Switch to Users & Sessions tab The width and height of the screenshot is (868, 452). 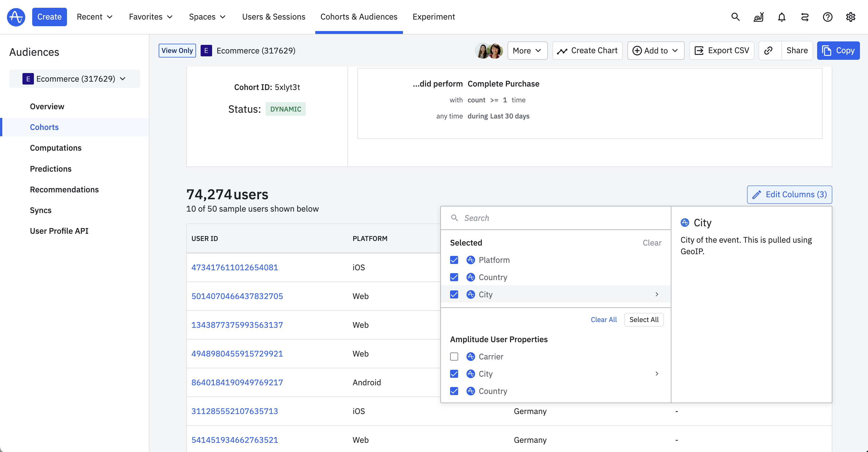274,17
